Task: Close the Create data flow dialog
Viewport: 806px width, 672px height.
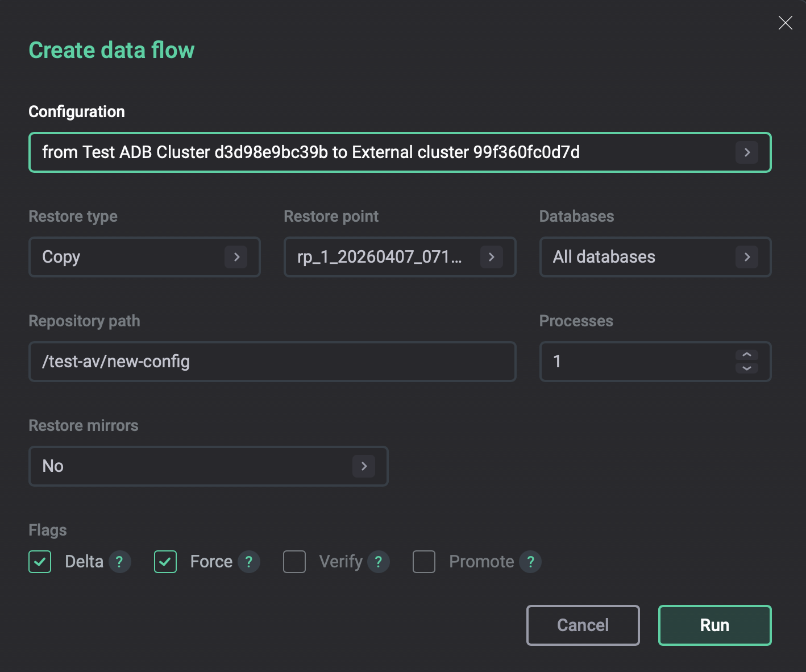Action: [785, 23]
